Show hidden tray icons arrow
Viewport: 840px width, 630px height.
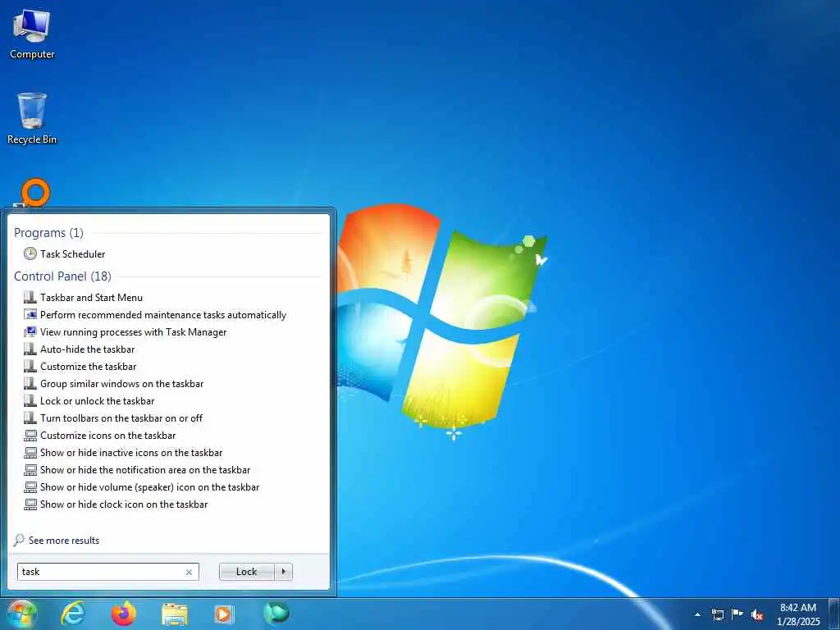click(697, 614)
